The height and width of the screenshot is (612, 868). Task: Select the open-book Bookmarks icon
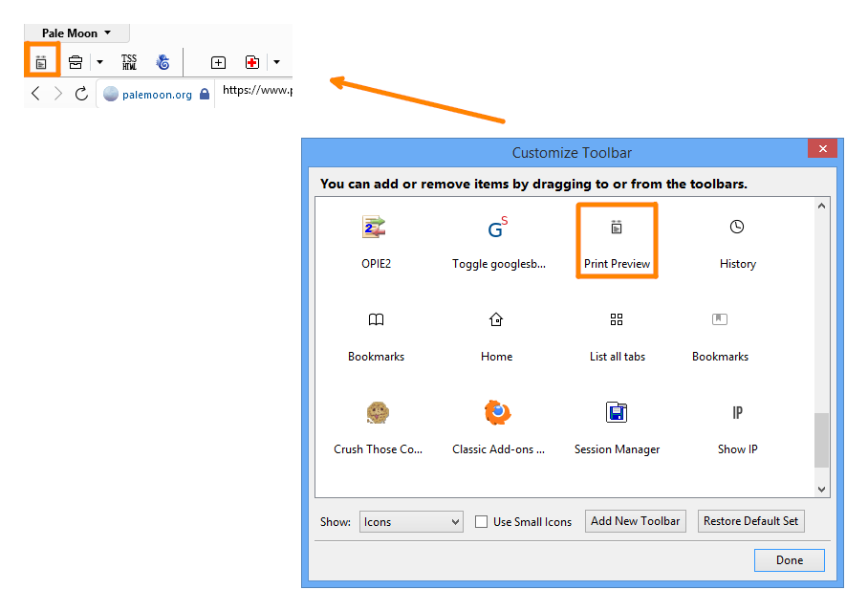(376, 319)
